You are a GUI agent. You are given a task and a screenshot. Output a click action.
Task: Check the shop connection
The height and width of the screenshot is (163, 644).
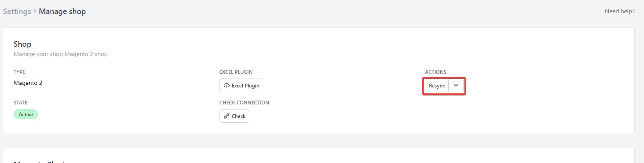tap(234, 116)
